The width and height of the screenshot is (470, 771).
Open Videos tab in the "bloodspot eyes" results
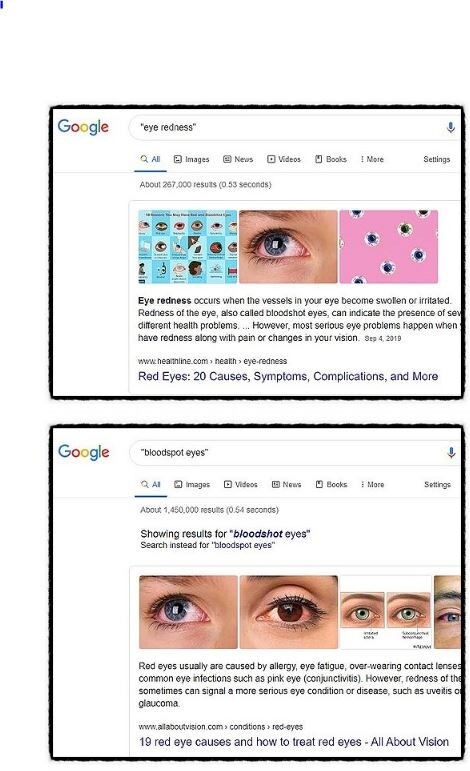pyautogui.click(x=240, y=484)
